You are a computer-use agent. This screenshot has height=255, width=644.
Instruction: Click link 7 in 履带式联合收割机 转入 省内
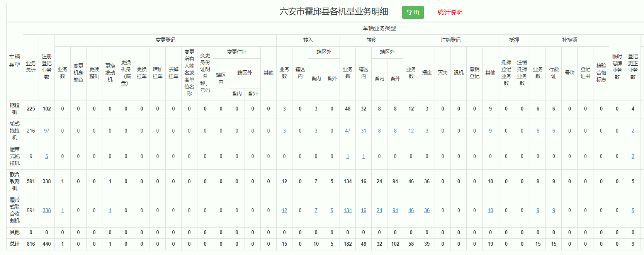[316, 211]
